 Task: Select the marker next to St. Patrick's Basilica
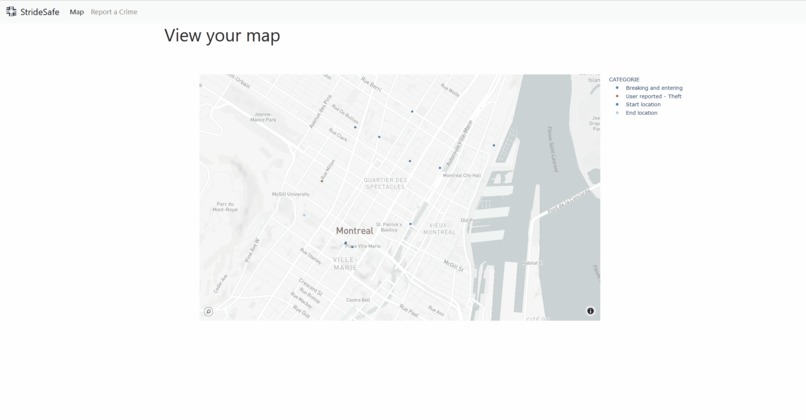(x=410, y=224)
